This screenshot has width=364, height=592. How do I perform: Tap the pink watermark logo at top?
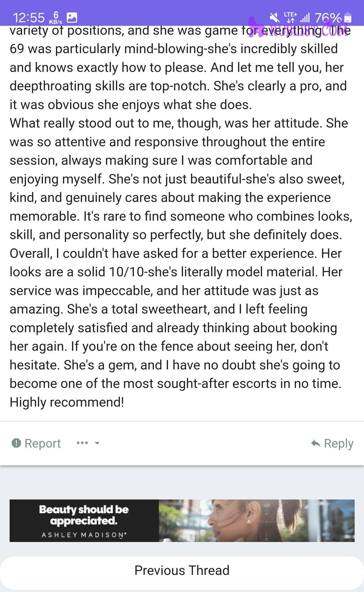pos(298,27)
